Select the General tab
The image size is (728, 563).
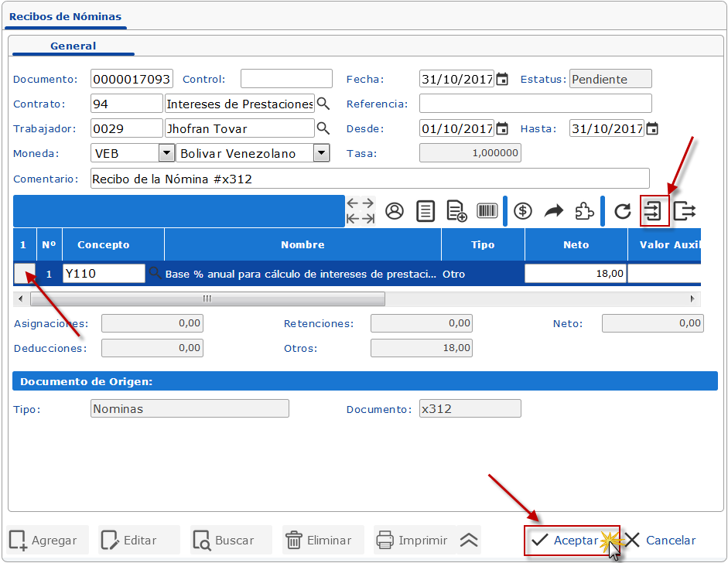pyautogui.click(x=73, y=46)
